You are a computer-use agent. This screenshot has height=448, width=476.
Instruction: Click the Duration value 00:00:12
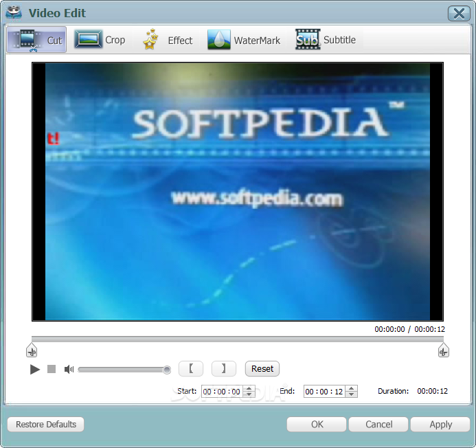[432, 391]
